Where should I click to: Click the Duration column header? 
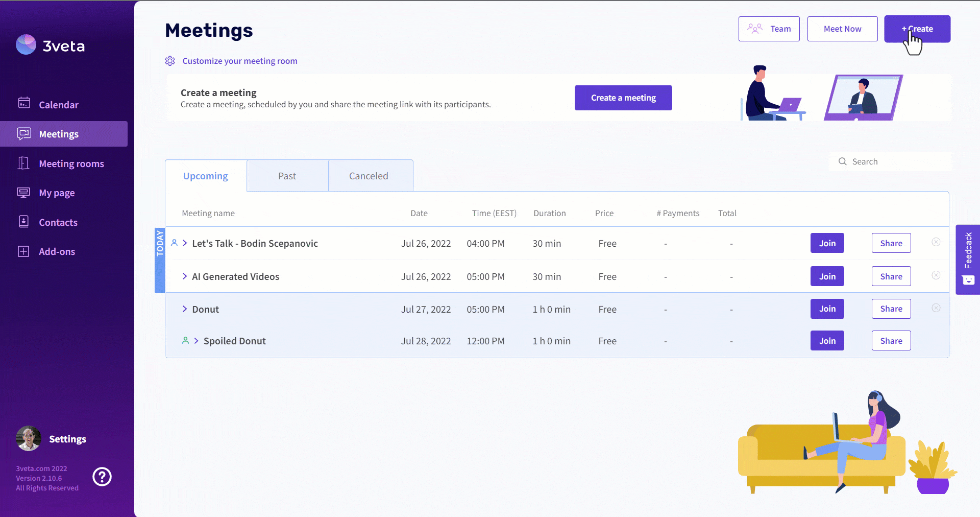click(x=550, y=213)
